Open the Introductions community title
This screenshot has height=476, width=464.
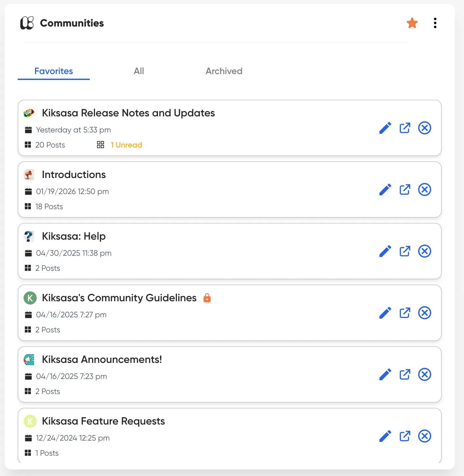tap(74, 174)
